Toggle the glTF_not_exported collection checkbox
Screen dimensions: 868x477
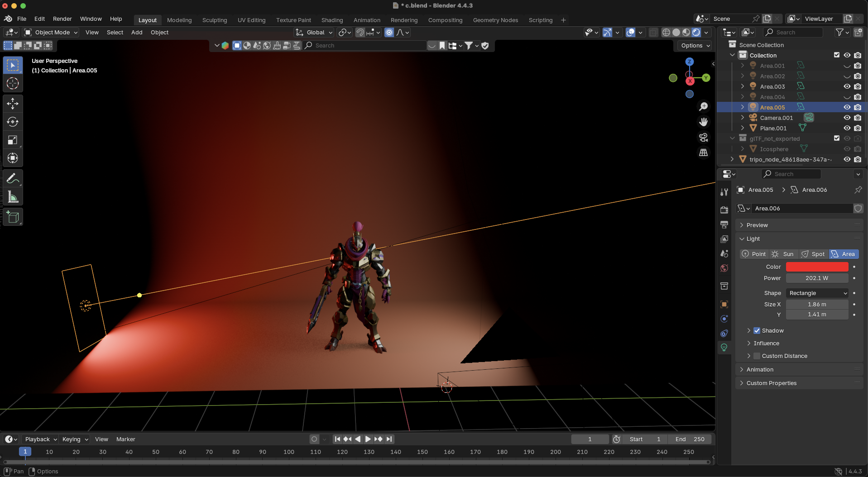coord(836,138)
